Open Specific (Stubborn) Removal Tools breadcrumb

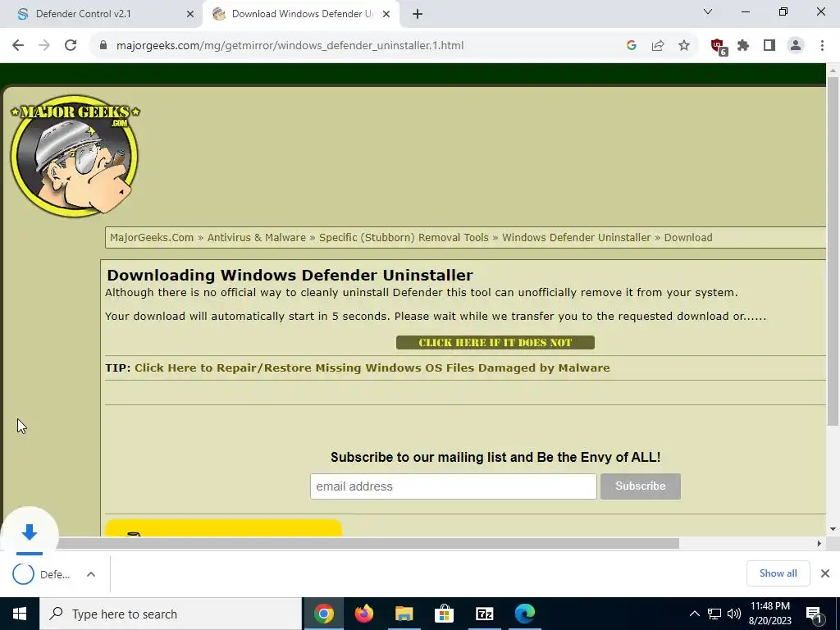[x=404, y=238]
